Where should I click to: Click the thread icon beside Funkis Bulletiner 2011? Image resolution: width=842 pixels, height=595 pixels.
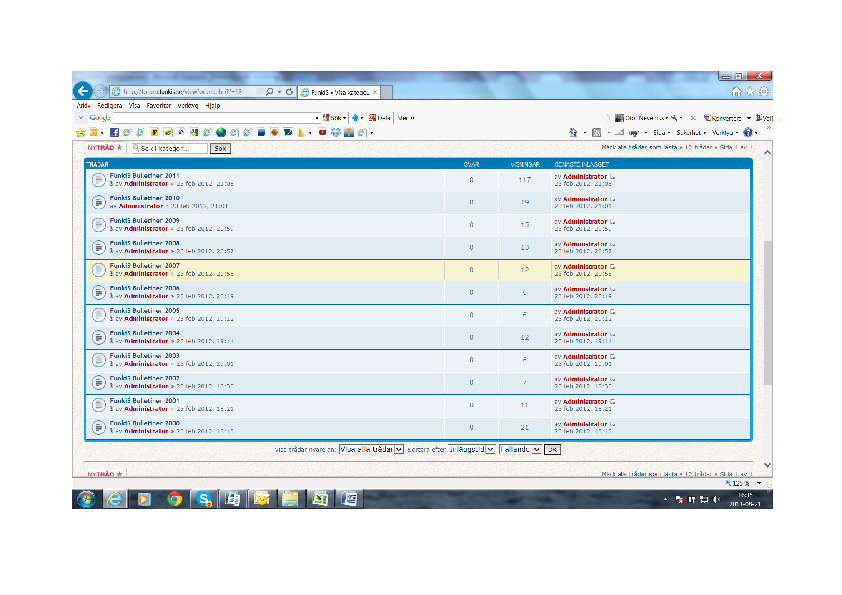click(x=98, y=180)
